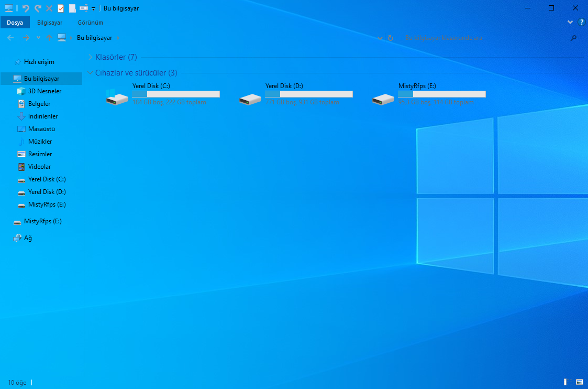This screenshot has height=389, width=588.
Task: Click the Hızlı erişim star icon
Action: tap(17, 62)
